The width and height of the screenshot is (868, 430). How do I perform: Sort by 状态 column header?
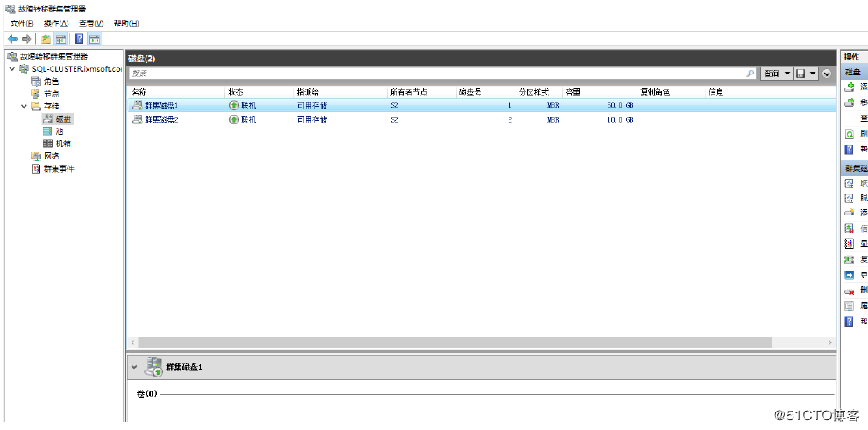[260, 92]
